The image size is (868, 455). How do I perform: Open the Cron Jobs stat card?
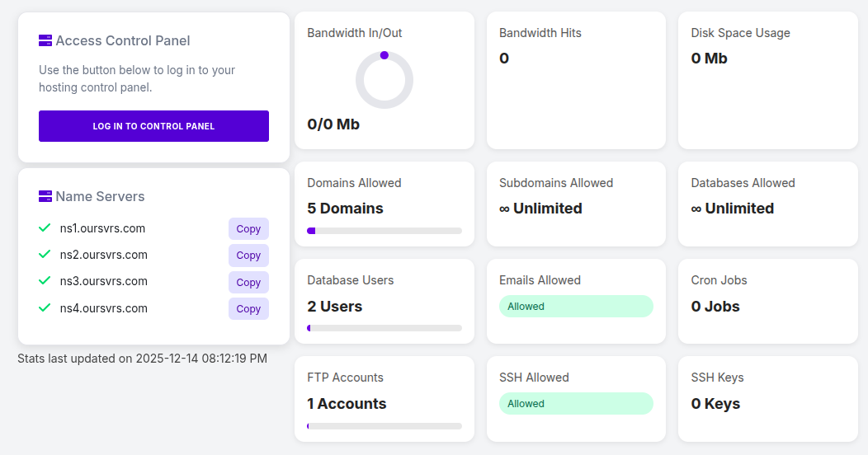(x=767, y=301)
